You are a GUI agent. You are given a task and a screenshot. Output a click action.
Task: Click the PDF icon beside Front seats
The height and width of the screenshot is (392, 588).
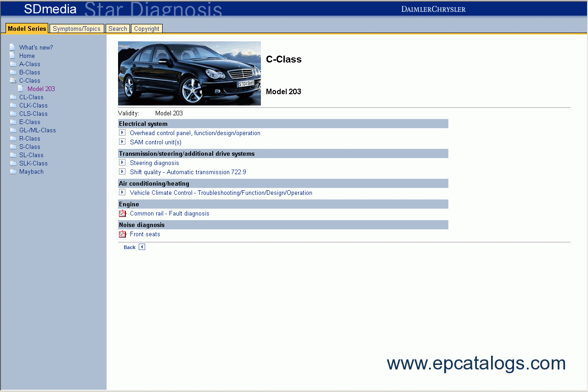click(122, 234)
